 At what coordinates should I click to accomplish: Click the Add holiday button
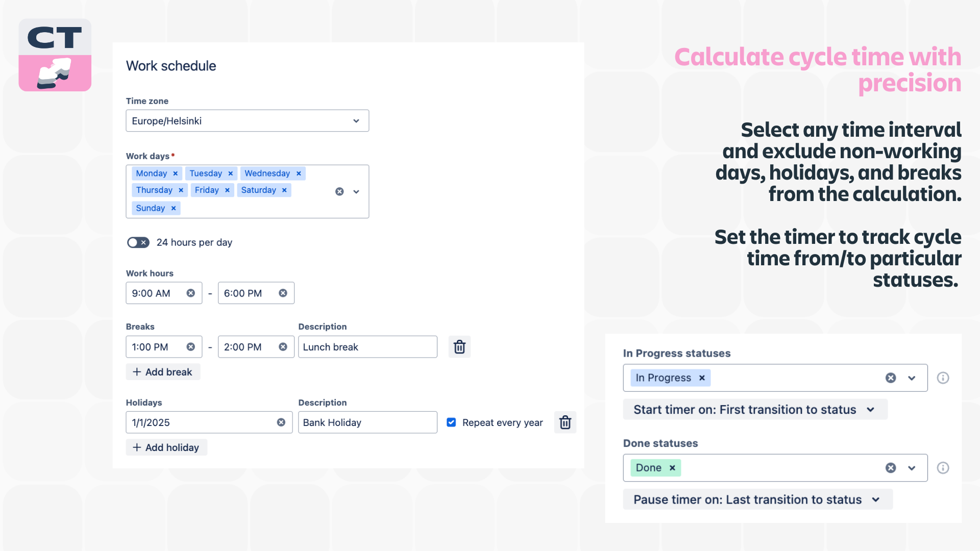166,447
